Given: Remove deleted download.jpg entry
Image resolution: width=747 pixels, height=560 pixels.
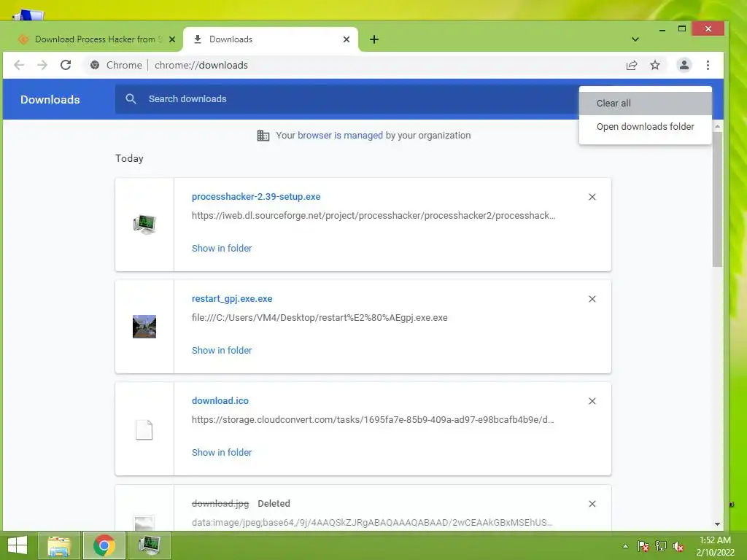Looking at the screenshot, I should point(592,504).
